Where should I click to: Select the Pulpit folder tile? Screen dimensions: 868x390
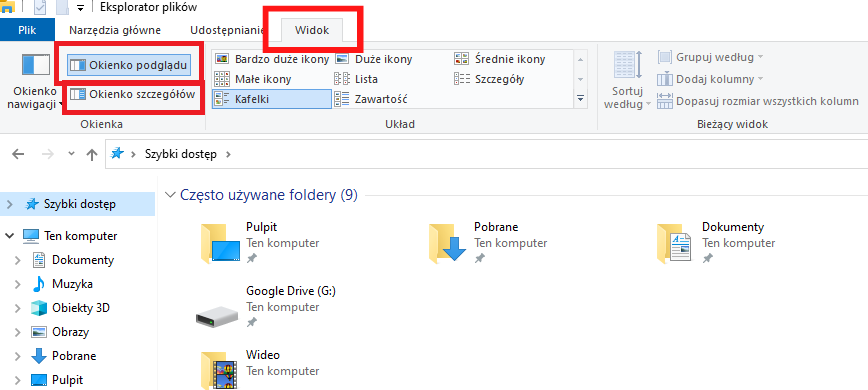click(x=260, y=243)
